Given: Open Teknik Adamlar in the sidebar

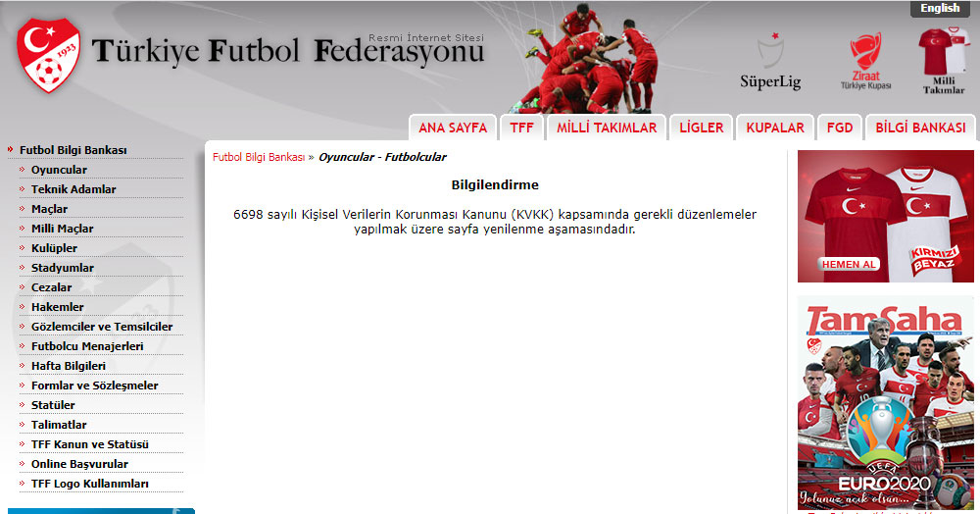Looking at the screenshot, I should point(73,189).
